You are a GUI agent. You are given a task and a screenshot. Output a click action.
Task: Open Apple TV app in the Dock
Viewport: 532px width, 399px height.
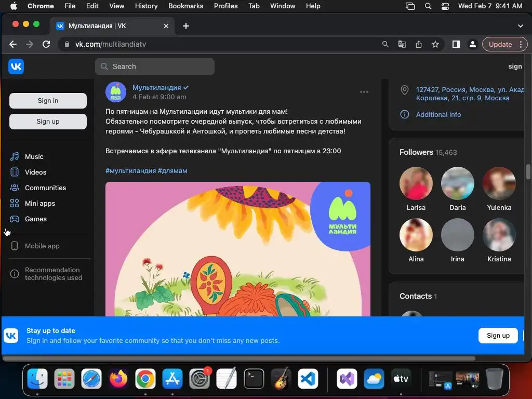[x=401, y=379]
